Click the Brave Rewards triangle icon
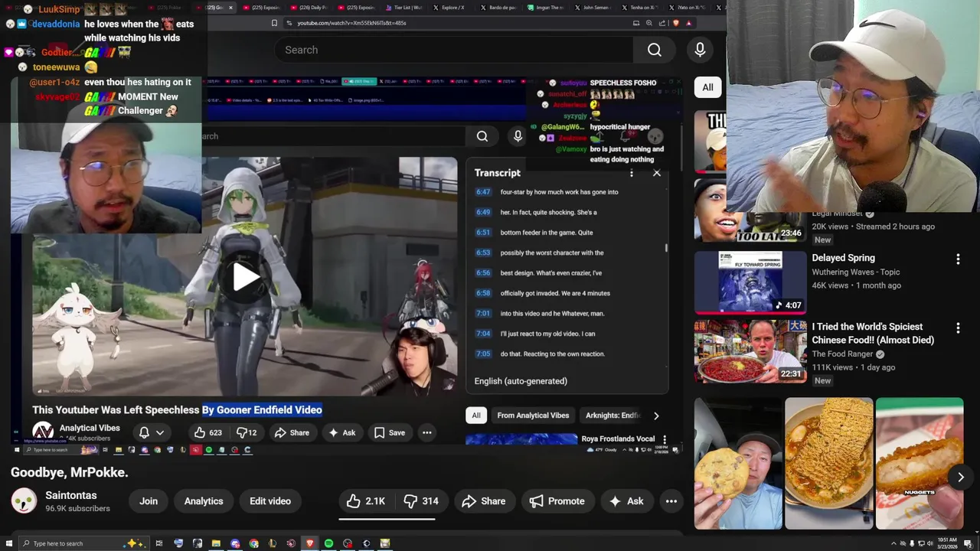 (688, 23)
